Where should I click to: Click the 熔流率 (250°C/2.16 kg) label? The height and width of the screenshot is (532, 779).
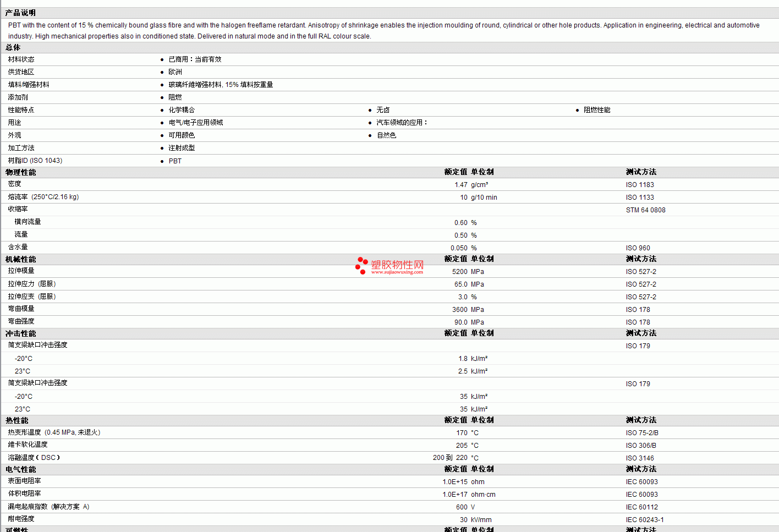point(43,197)
